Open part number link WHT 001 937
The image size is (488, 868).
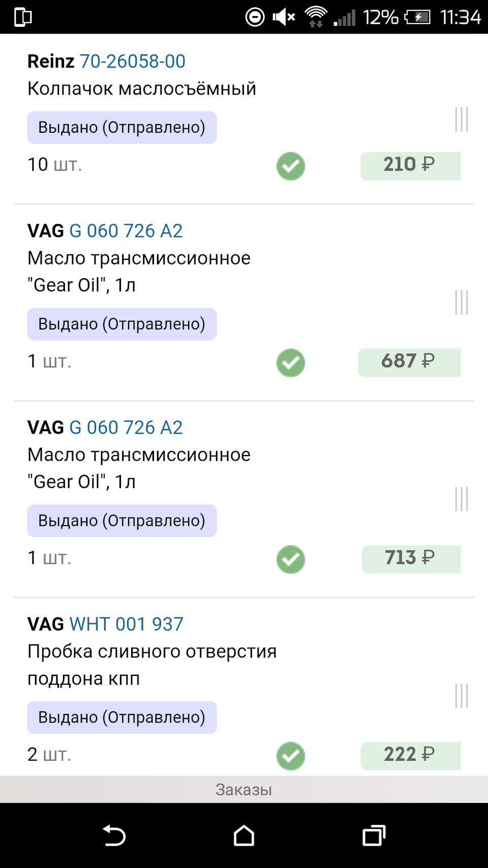tap(126, 624)
